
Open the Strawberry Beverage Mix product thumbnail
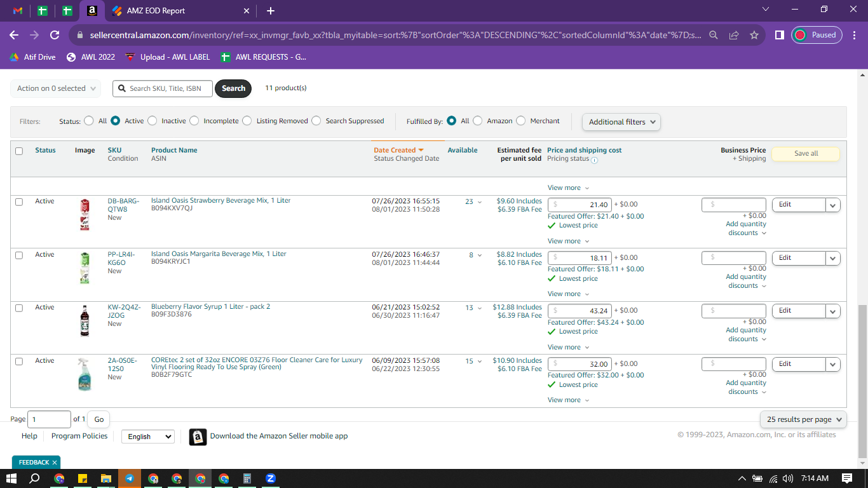pos(85,215)
